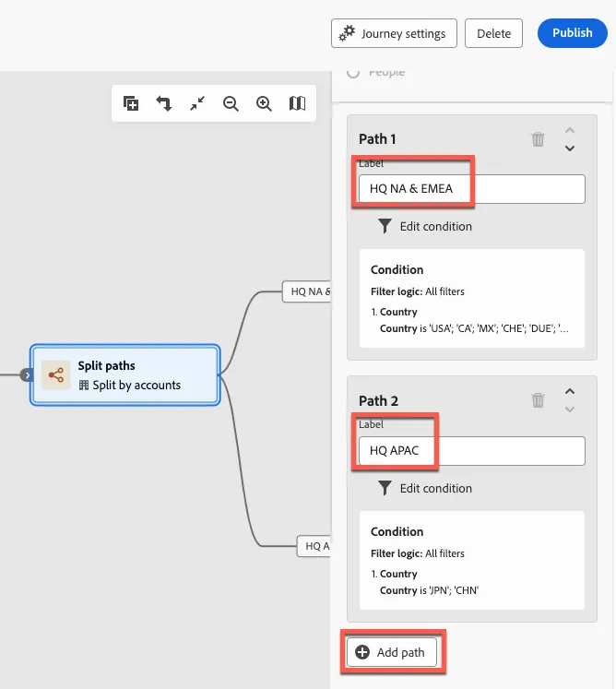Click Country is 'JPN'; 'CHN' text
Viewport: 616px width, 689px height.
430,590
